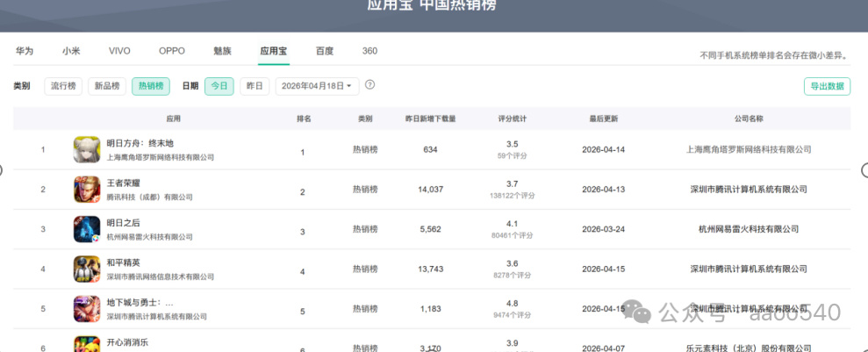The width and height of the screenshot is (868, 352).
Task: Open 明日之后 app title link
Action: coord(124,223)
